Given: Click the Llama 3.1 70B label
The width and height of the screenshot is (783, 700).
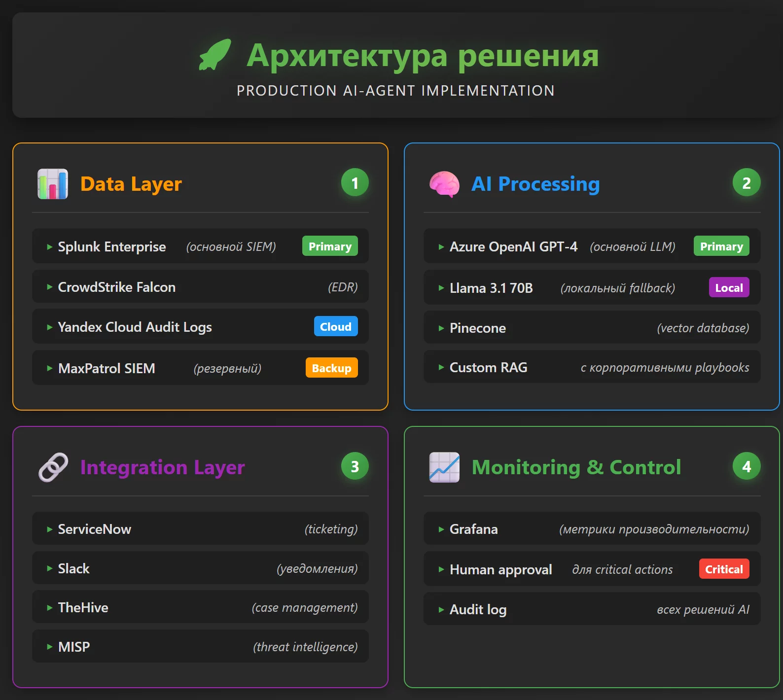Looking at the screenshot, I should [x=491, y=288].
